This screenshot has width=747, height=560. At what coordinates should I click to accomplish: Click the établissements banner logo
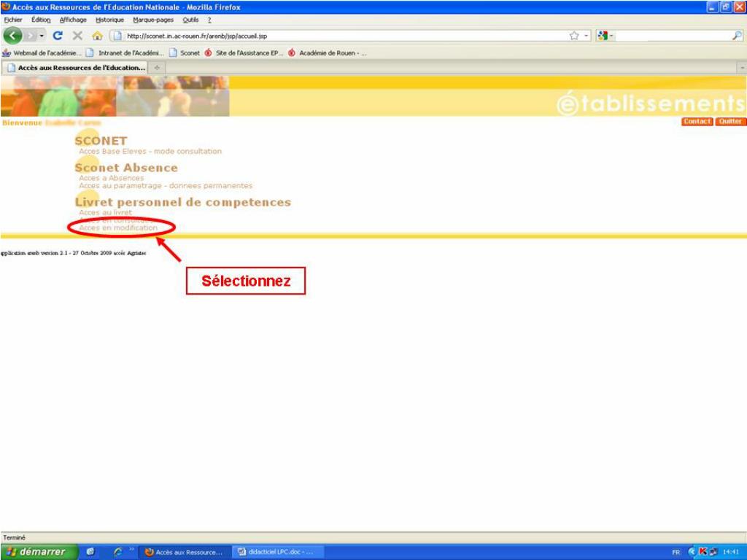pos(651,103)
